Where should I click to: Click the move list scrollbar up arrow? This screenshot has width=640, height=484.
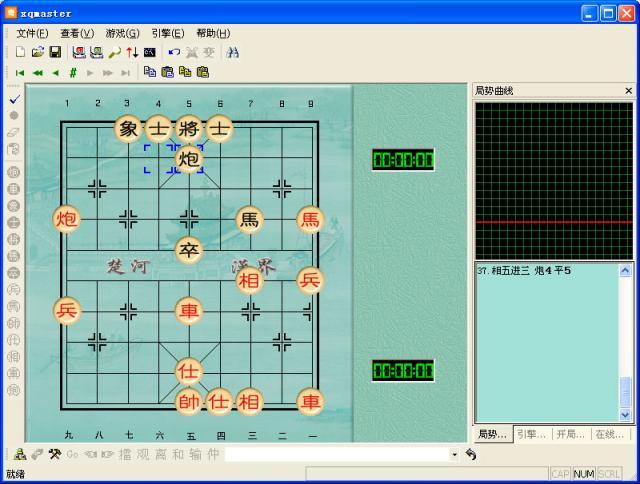[625, 270]
